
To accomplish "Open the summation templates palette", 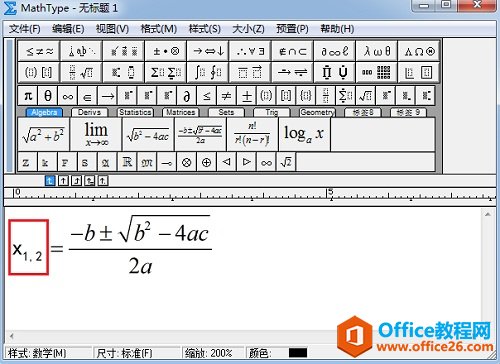I will [166, 72].
